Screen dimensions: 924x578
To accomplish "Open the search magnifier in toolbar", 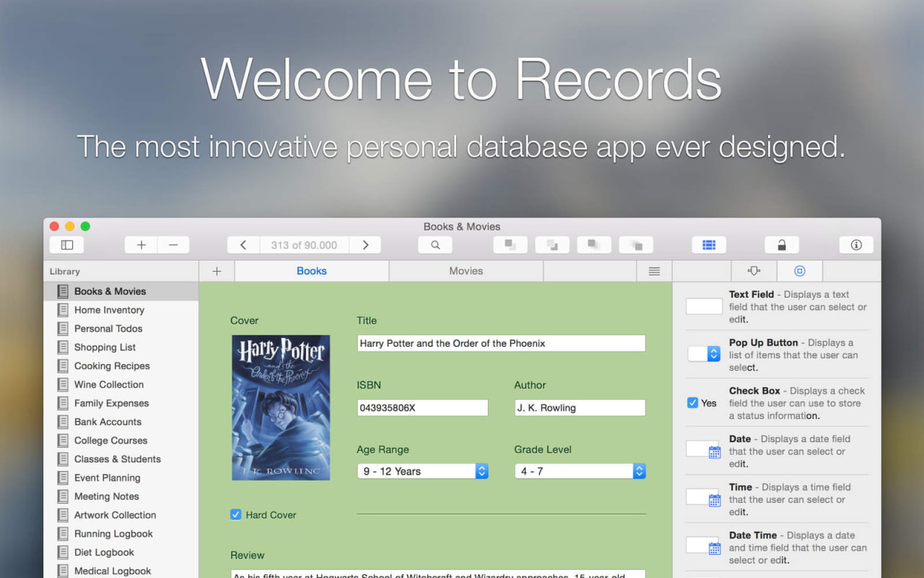I will tap(435, 245).
